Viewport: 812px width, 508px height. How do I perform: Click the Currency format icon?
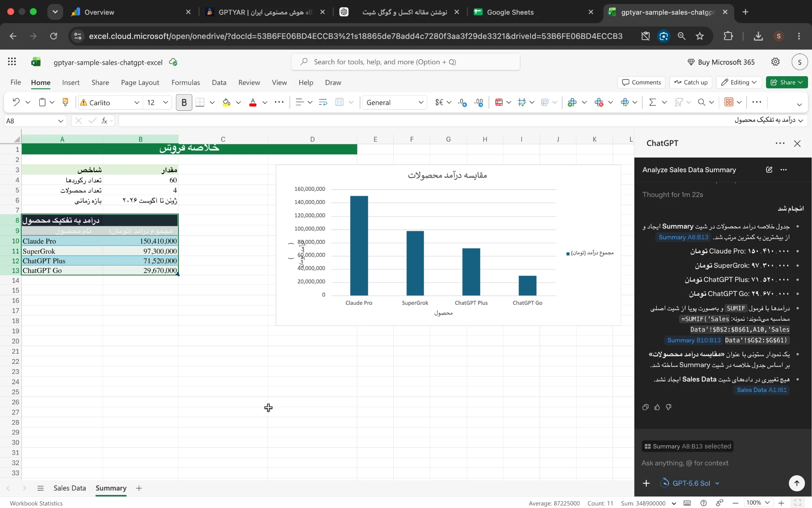[439, 102]
